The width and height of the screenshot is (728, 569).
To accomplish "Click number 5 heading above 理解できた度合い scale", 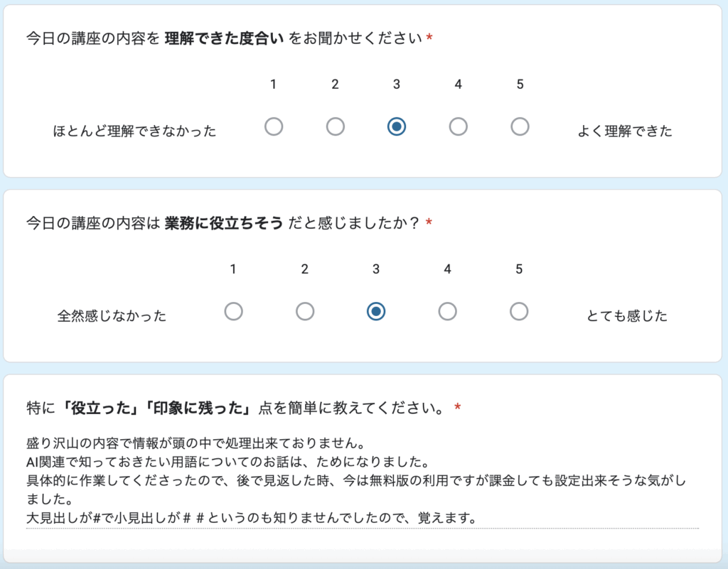I will point(520,85).
